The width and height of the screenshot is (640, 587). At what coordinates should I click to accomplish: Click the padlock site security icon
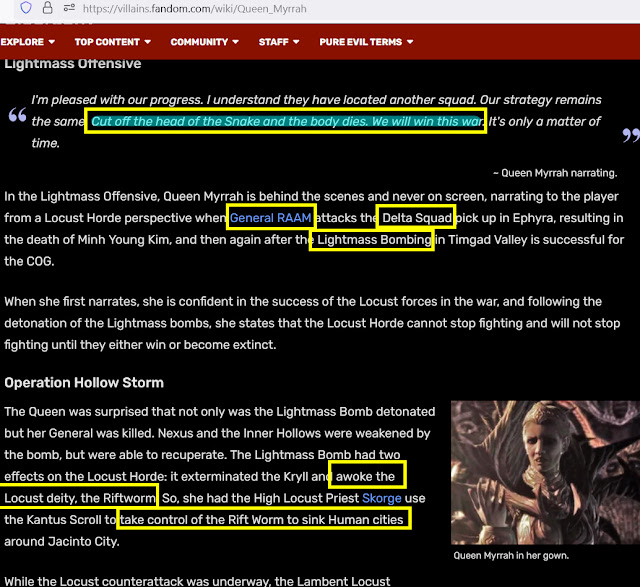[x=47, y=8]
